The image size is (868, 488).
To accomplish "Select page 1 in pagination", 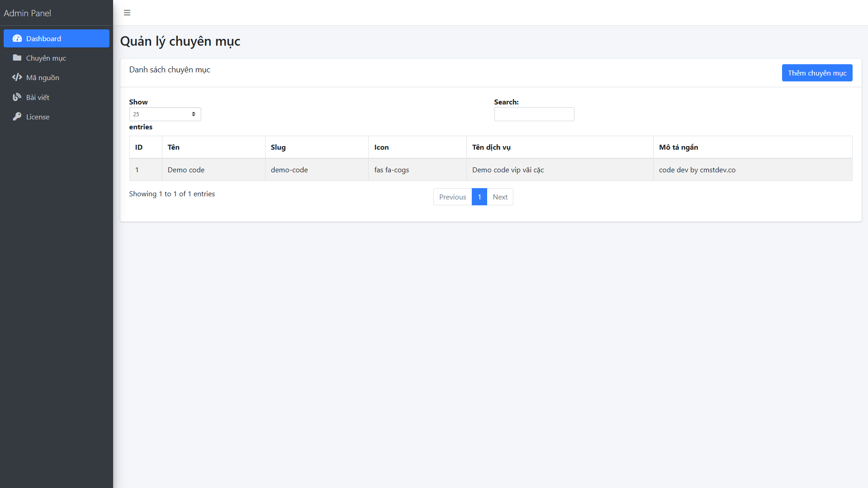I will click(479, 197).
